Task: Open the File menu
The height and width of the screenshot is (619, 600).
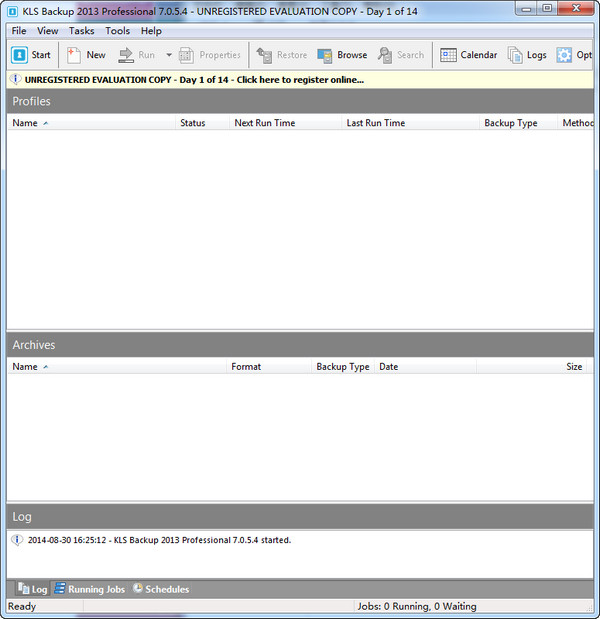Action: [x=19, y=31]
